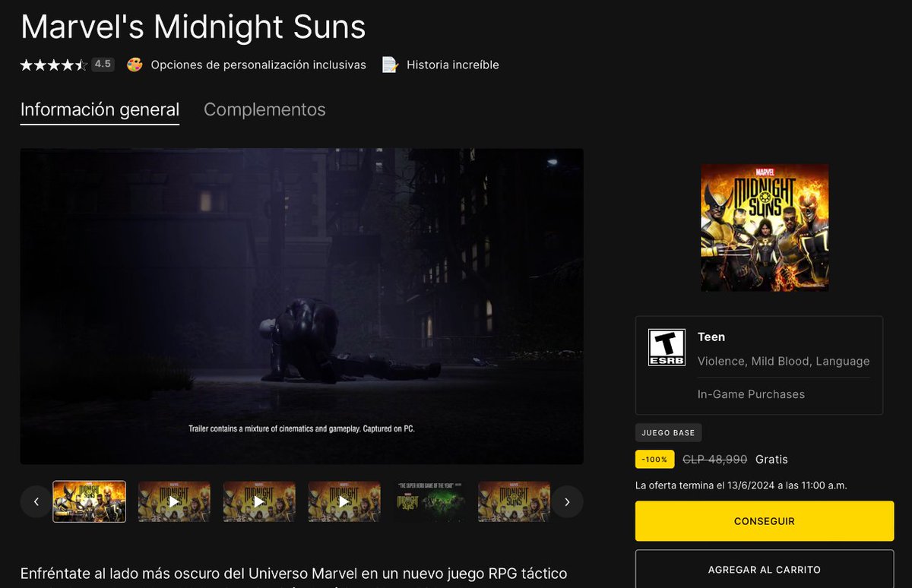Viewport: 912px width, 588px height.
Task: Play the third carousel video thumbnail
Action: pos(259,501)
